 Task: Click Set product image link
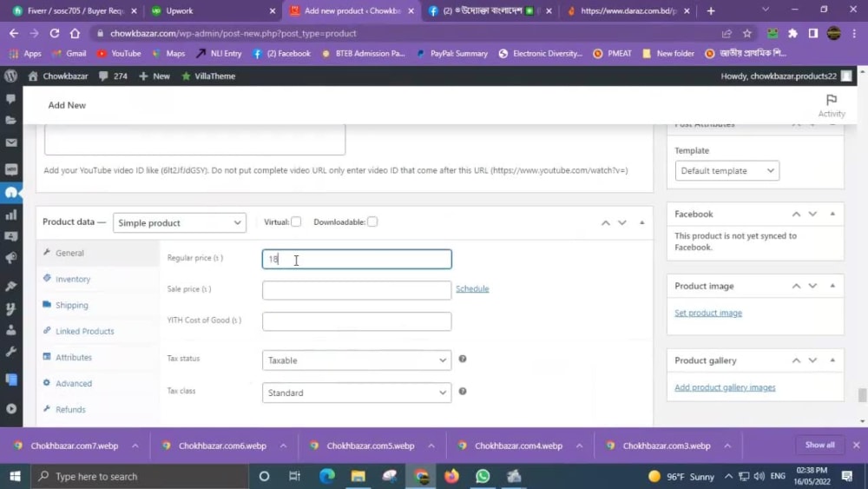pos(708,313)
